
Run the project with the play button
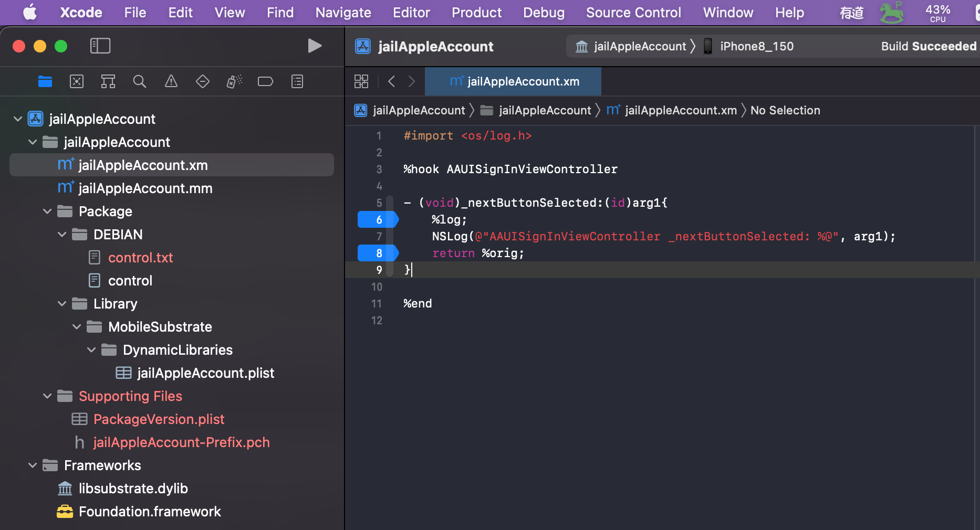pos(315,46)
